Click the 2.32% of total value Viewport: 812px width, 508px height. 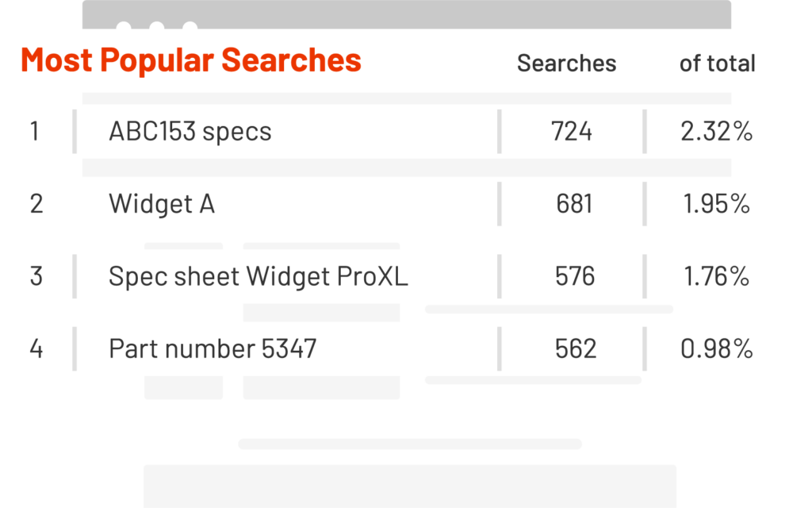tap(716, 131)
